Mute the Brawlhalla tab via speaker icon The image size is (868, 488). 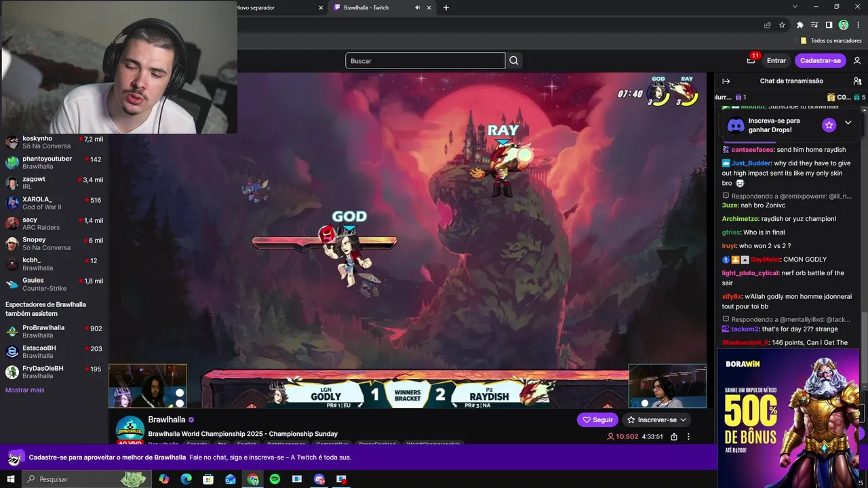(417, 7)
